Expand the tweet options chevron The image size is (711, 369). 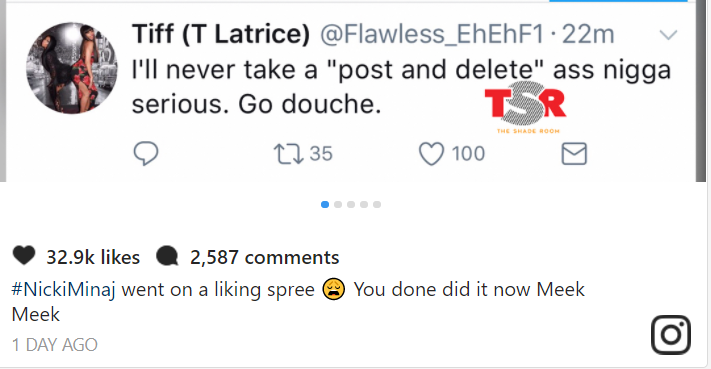[668, 34]
